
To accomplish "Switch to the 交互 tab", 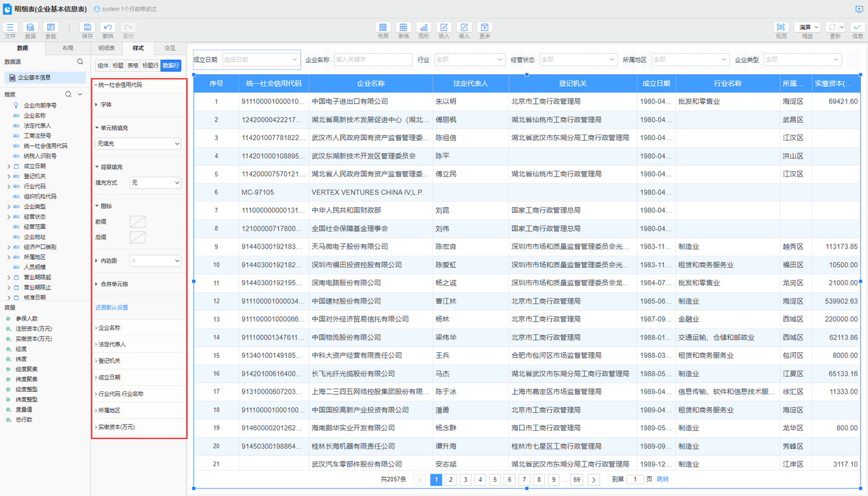I will [x=170, y=48].
